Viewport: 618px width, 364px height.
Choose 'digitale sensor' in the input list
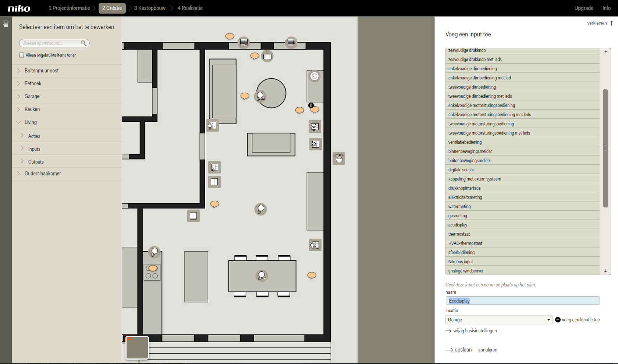click(523, 170)
